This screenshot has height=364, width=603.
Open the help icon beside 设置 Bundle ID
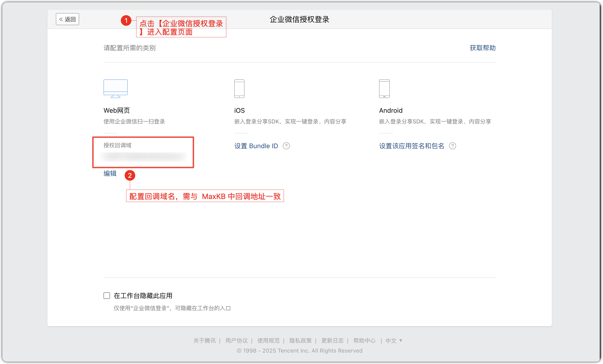coord(287,146)
